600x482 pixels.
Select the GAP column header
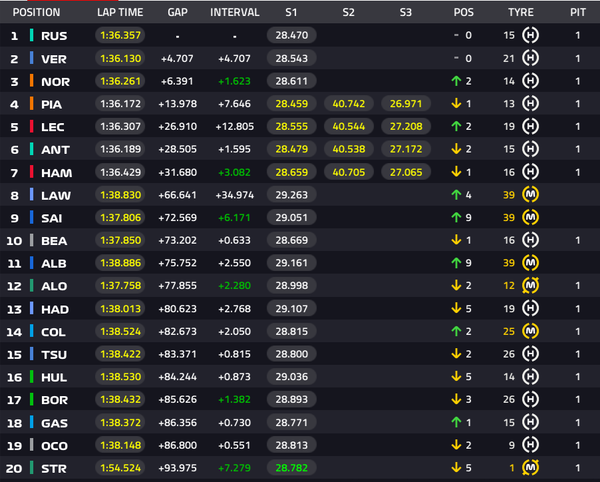(178, 12)
